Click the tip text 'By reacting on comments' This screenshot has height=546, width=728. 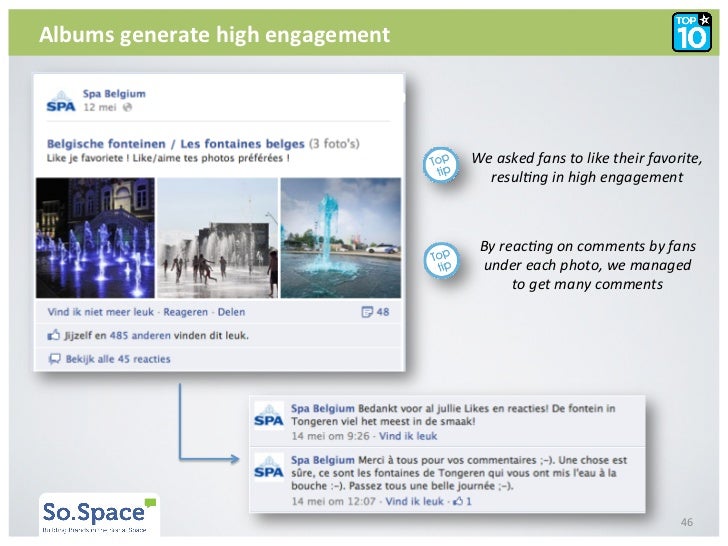pyautogui.click(x=588, y=265)
